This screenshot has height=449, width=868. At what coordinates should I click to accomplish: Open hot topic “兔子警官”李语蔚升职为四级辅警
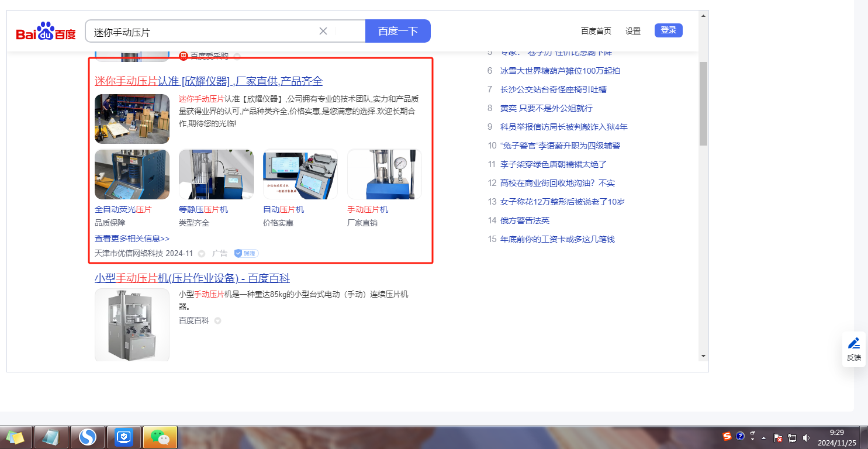(x=560, y=146)
